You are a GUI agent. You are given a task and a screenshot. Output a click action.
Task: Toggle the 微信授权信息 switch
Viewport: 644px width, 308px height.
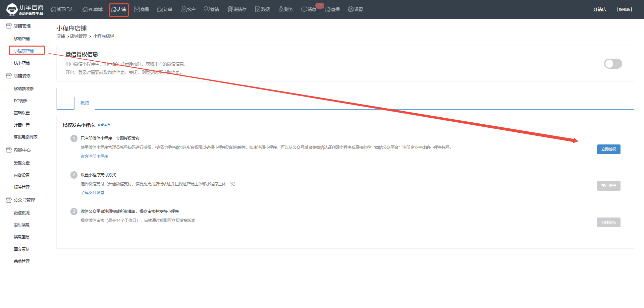[613, 64]
